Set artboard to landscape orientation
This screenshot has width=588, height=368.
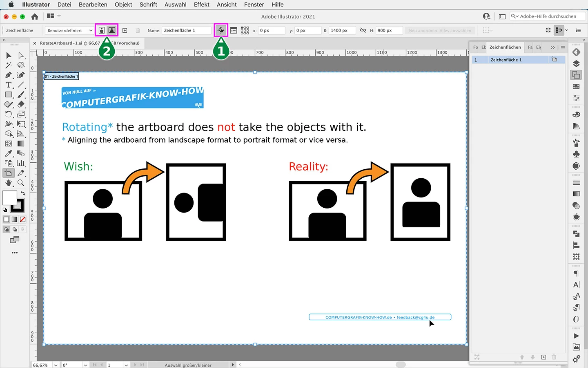[111, 31]
